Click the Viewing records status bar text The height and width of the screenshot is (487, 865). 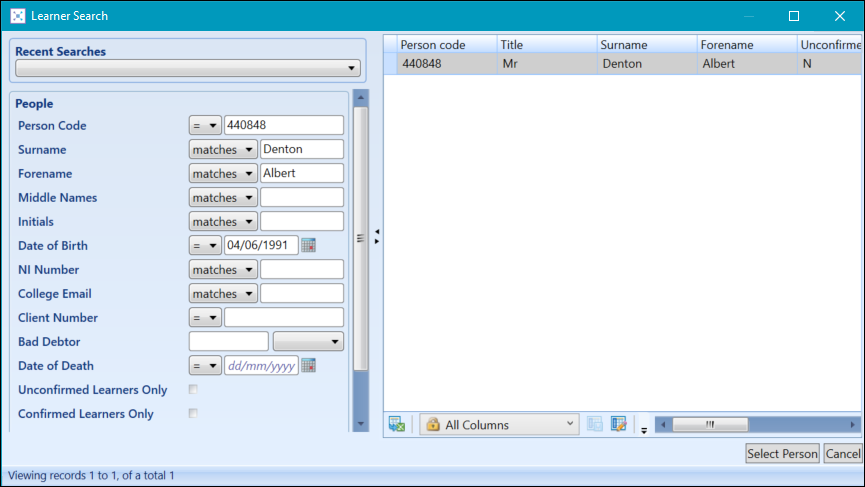(x=91, y=475)
